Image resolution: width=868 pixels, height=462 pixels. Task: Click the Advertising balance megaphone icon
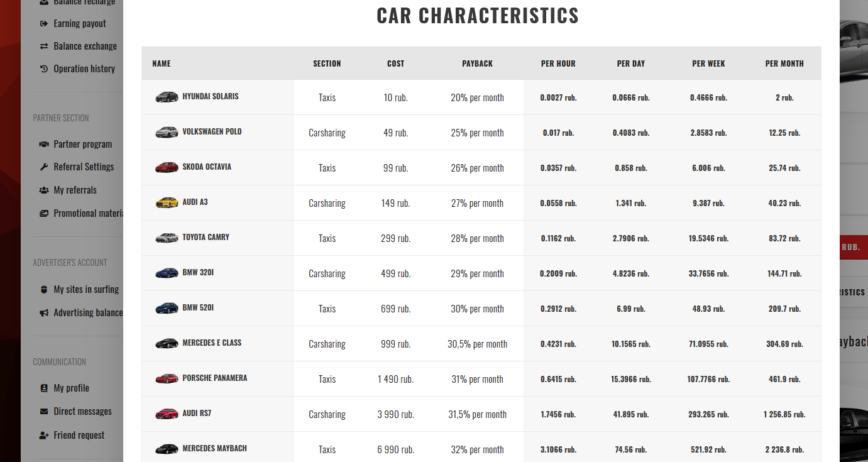pos(43,312)
